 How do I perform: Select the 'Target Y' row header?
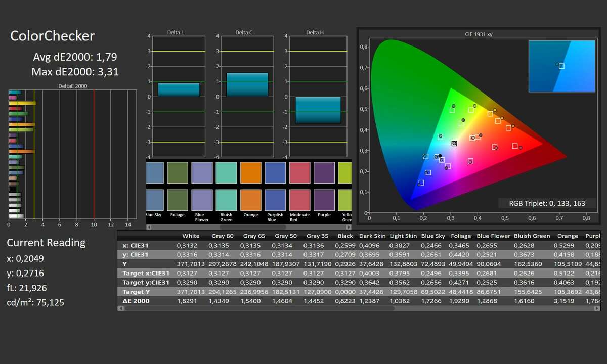137,292
